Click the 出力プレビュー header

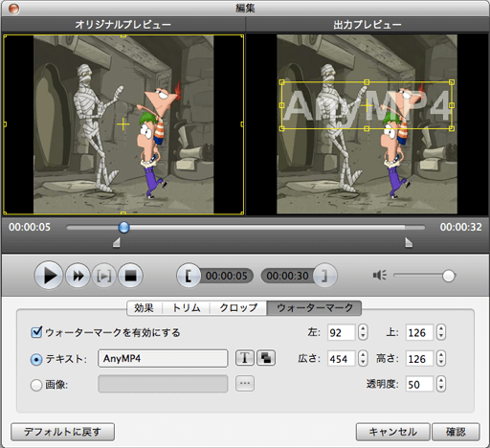[x=367, y=25]
